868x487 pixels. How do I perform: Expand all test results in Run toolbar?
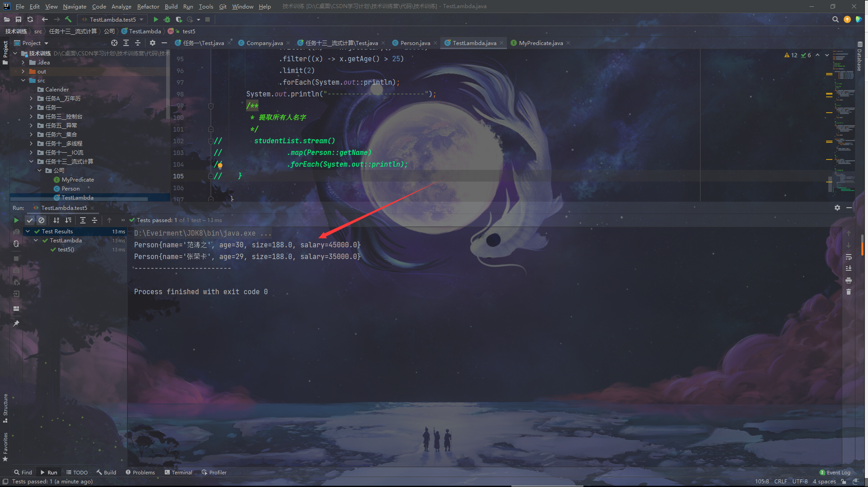click(83, 220)
